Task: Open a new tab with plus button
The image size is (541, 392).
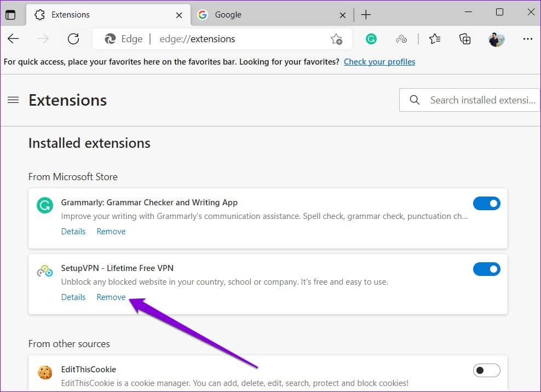Action: pyautogui.click(x=366, y=15)
